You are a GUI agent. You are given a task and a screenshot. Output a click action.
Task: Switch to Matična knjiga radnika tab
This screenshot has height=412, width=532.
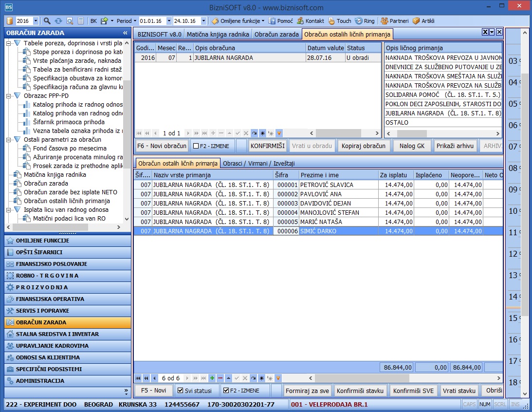coord(218,34)
